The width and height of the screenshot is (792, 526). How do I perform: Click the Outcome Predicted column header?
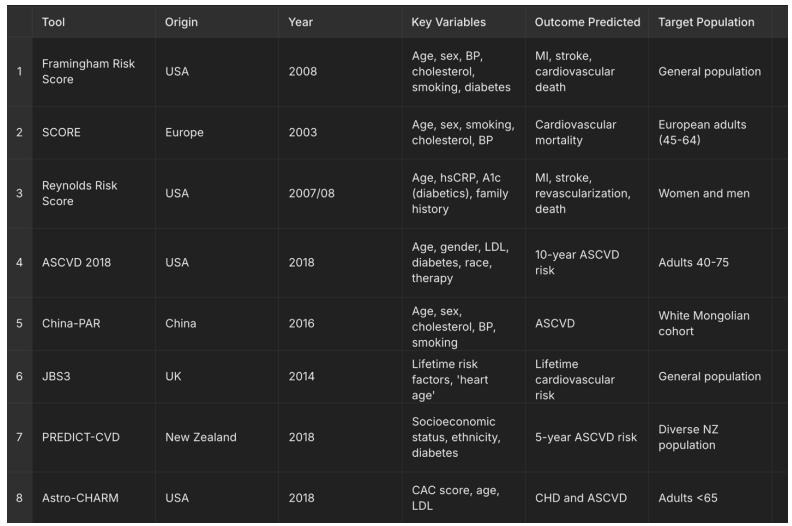[x=587, y=22]
